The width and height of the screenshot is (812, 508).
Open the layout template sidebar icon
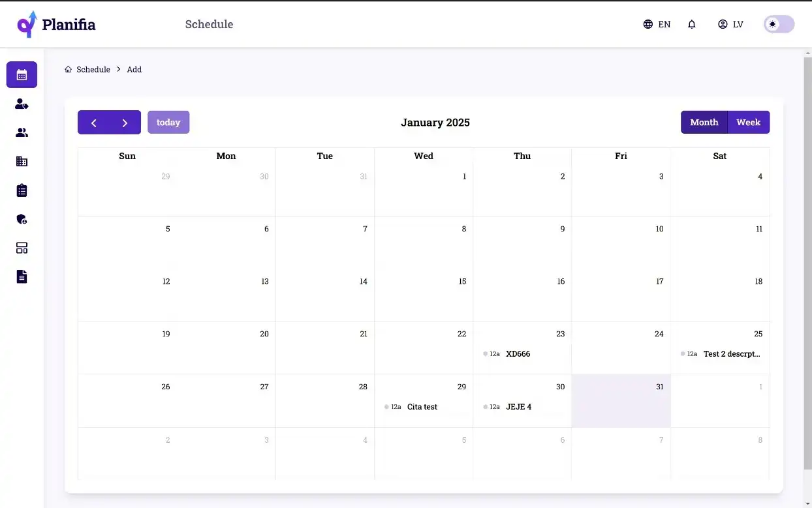coord(22,248)
